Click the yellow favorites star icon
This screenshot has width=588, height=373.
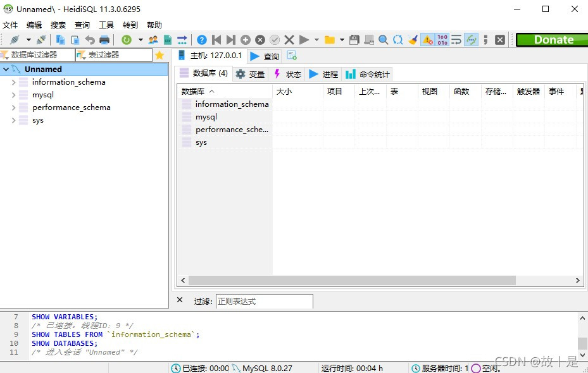[160, 55]
